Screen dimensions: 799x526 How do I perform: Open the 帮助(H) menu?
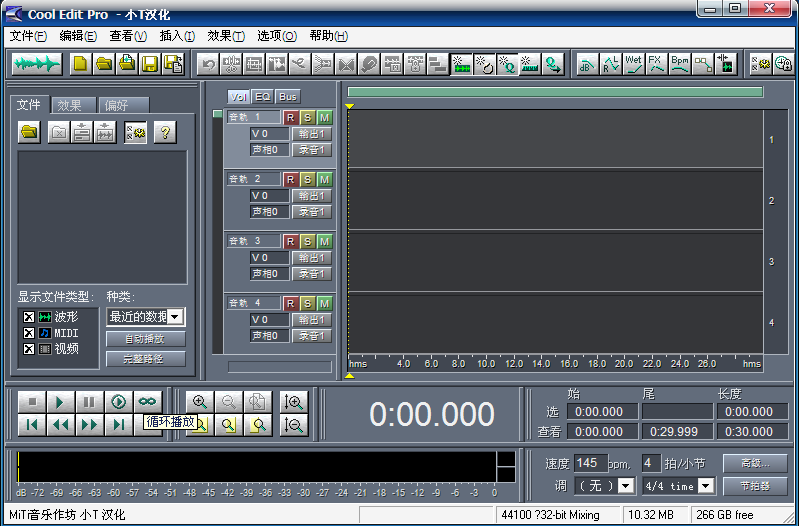point(329,36)
